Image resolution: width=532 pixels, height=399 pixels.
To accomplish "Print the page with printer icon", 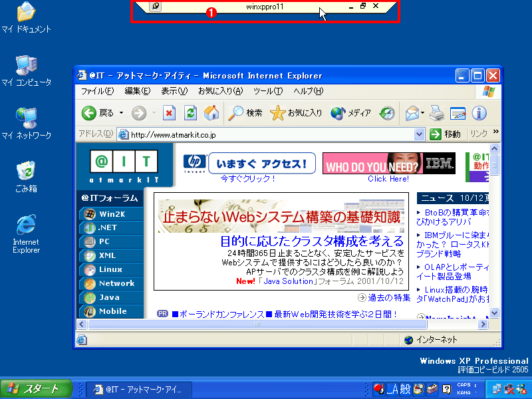I will click(437, 113).
